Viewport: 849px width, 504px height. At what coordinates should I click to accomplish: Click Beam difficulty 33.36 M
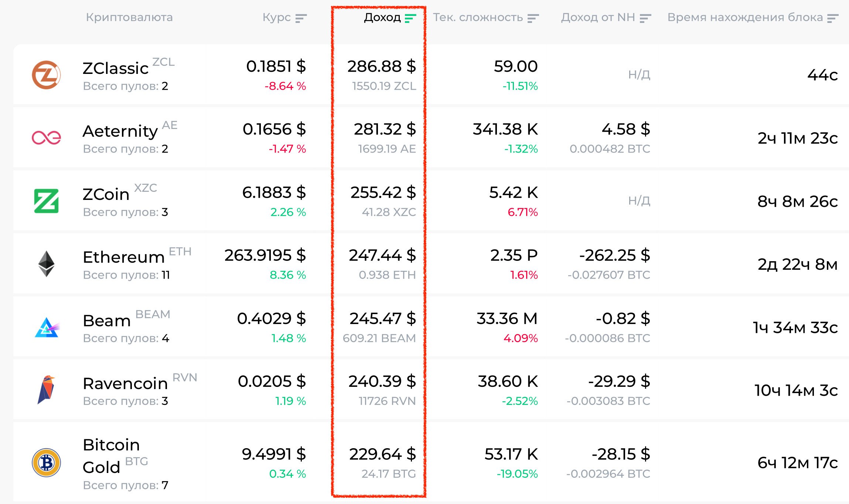tap(507, 319)
